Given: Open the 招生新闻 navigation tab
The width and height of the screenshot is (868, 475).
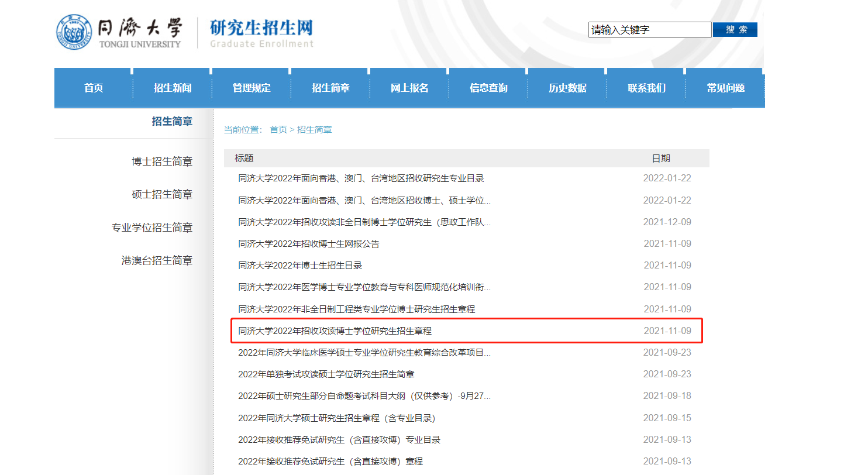Looking at the screenshot, I should point(173,88).
